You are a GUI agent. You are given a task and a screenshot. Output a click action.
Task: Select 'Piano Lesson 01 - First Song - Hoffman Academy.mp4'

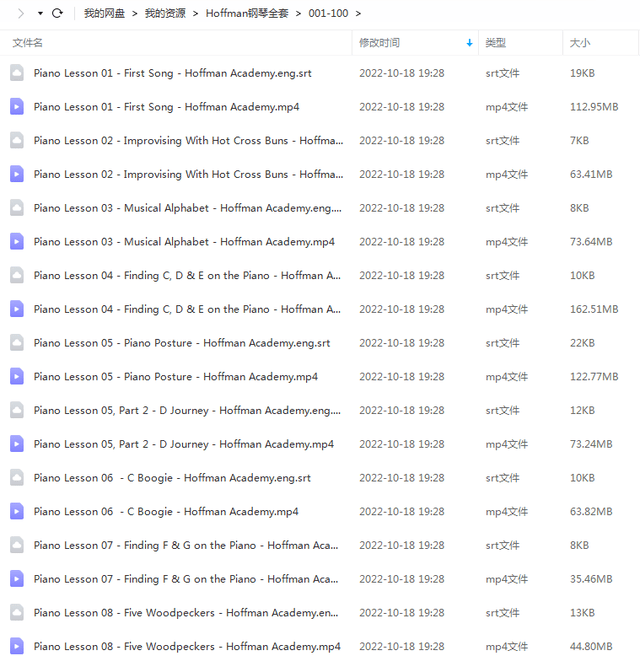(x=166, y=107)
